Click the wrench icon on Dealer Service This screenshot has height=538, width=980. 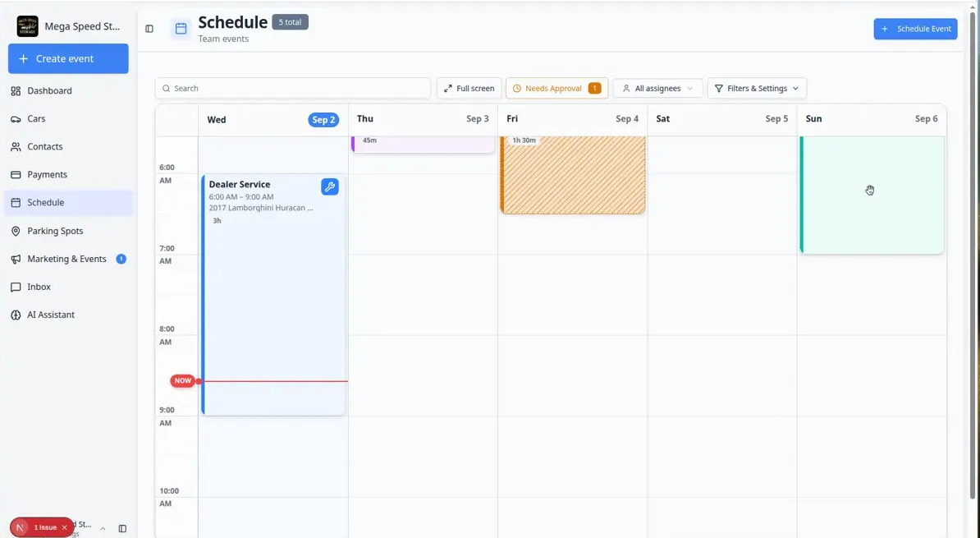tap(330, 186)
